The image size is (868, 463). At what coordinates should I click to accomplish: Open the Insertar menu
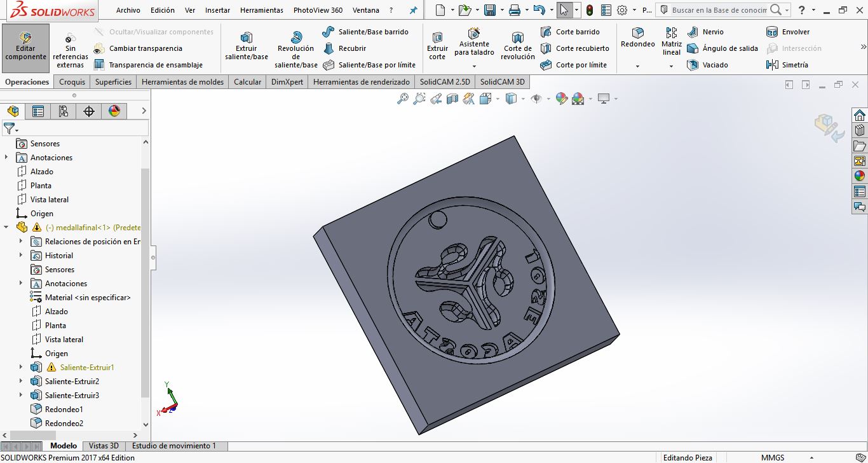click(218, 10)
